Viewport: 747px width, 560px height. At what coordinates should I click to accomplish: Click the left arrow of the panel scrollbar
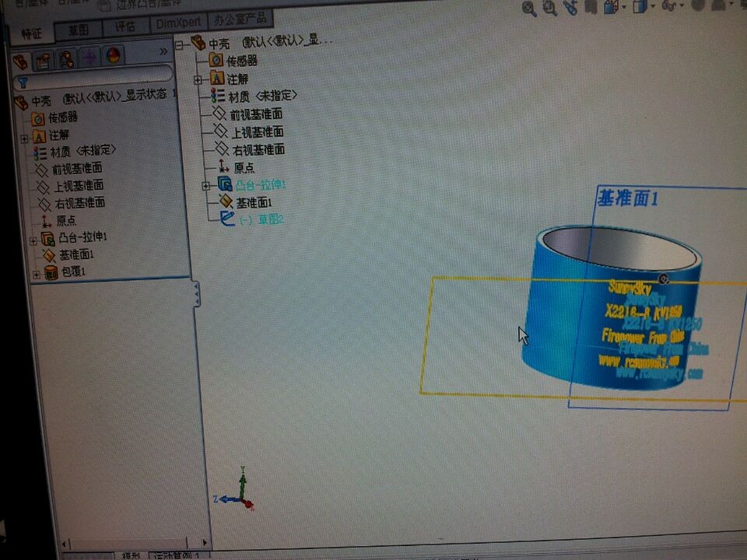click(65, 544)
